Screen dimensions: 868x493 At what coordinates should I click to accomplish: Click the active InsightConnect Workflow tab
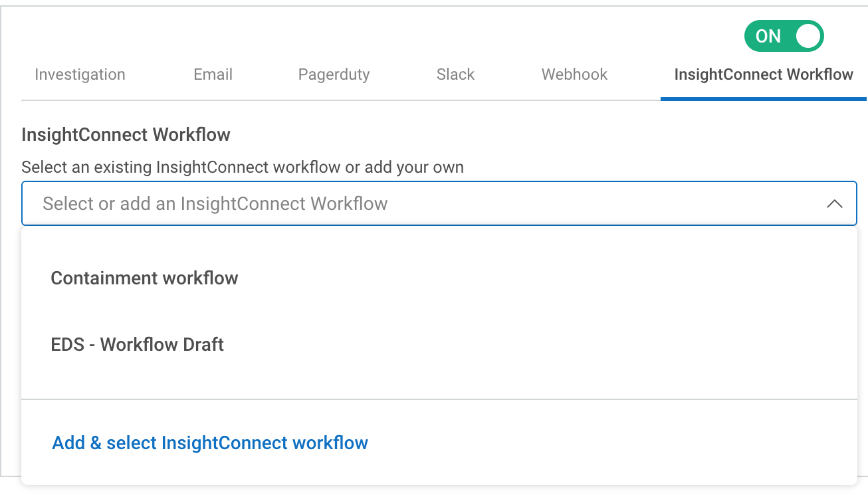tap(763, 74)
